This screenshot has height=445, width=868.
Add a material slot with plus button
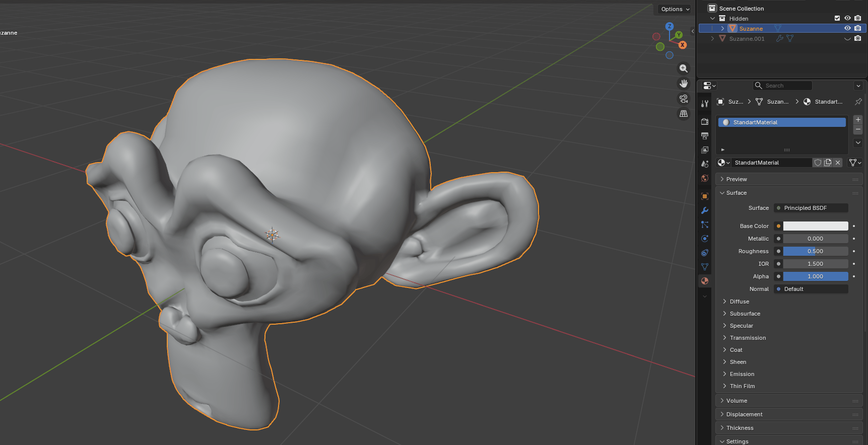point(858,120)
